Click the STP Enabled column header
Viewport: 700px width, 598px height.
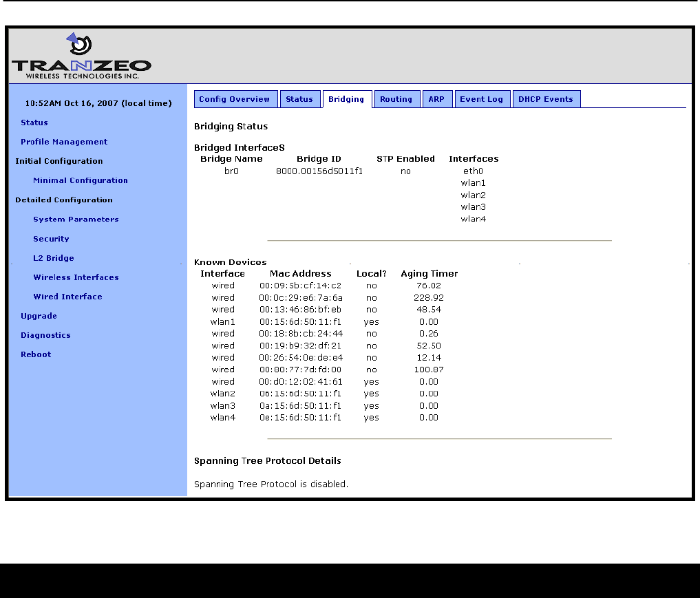click(405, 159)
